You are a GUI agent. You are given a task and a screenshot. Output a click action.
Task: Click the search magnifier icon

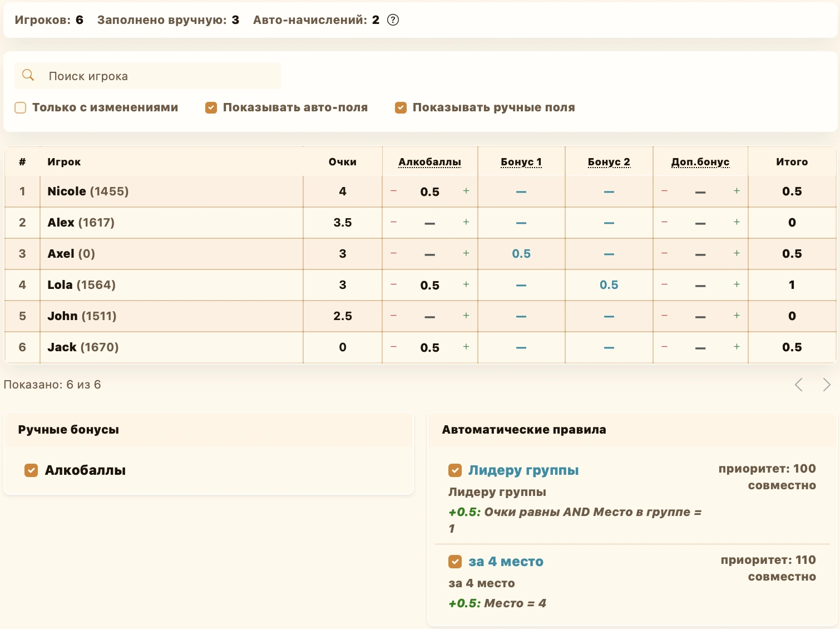coord(28,75)
